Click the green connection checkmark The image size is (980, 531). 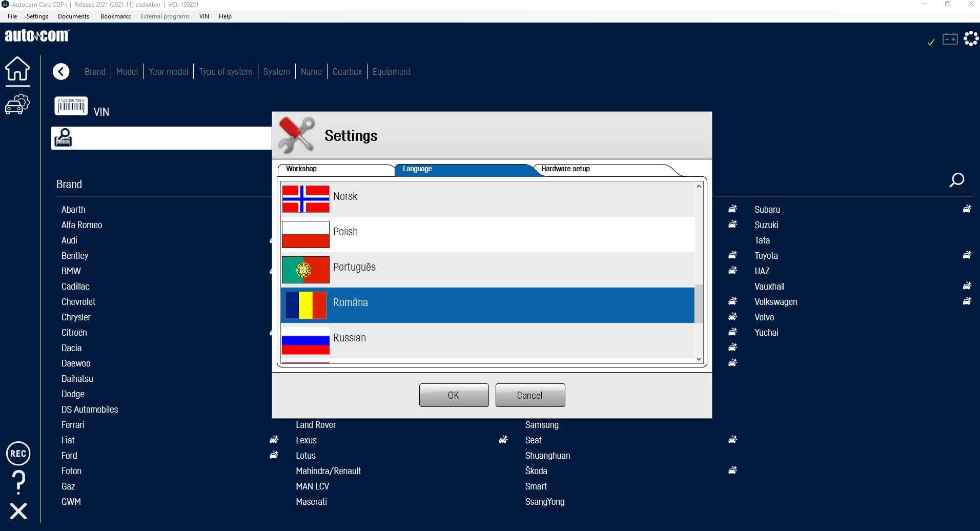click(x=931, y=42)
